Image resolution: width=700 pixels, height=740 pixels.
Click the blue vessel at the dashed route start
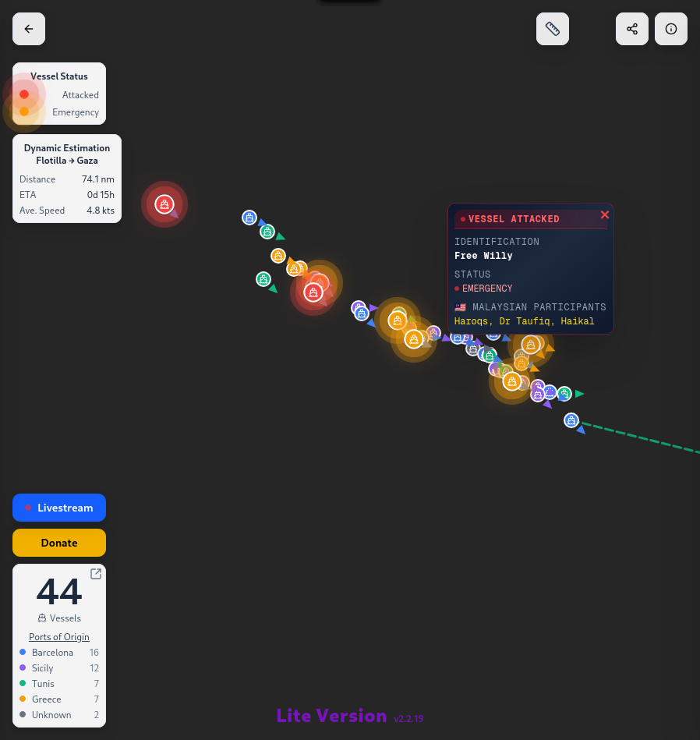[x=571, y=420]
